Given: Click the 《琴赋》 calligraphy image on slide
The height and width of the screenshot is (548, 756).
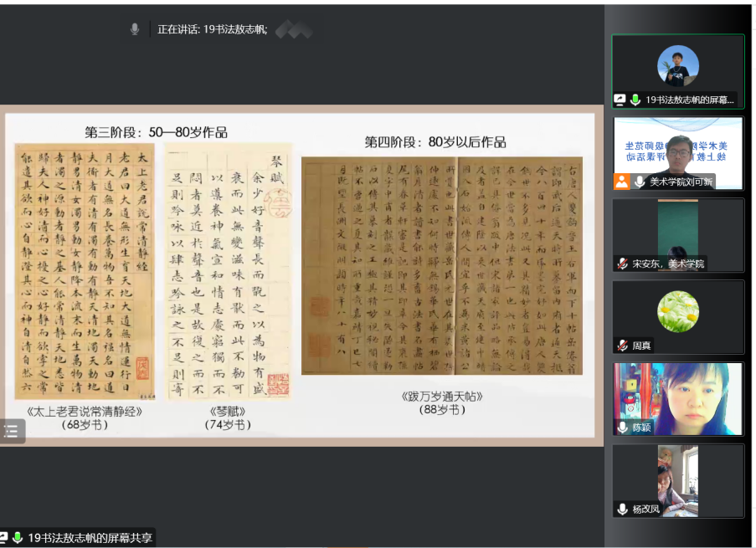Looking at the screenshot, I should click(228, 272).
